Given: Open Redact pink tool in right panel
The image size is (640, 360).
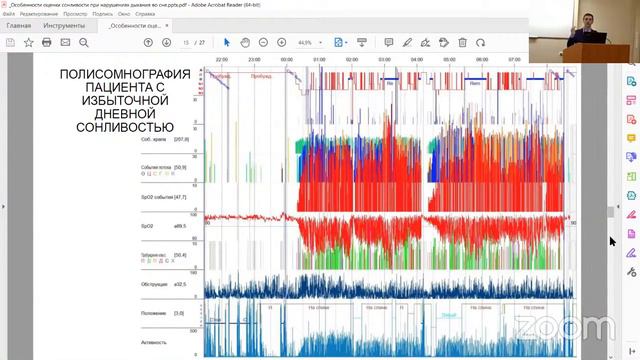Looking at the screenshot, I should (x=631, y=214).
